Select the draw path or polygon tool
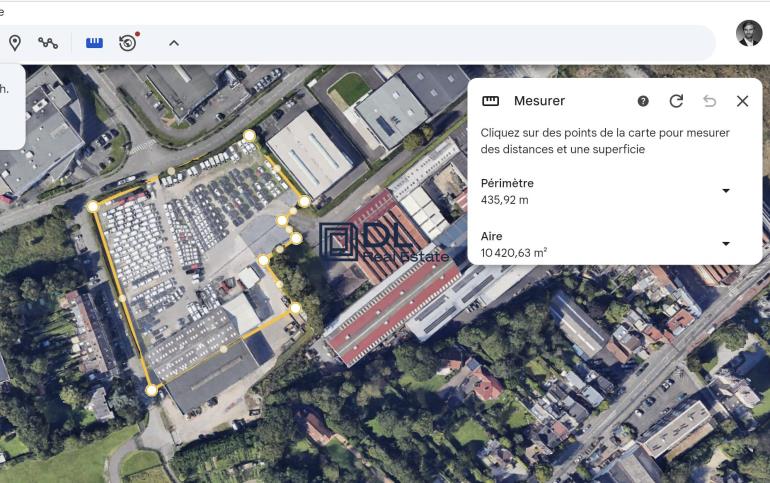 [48, 43]
